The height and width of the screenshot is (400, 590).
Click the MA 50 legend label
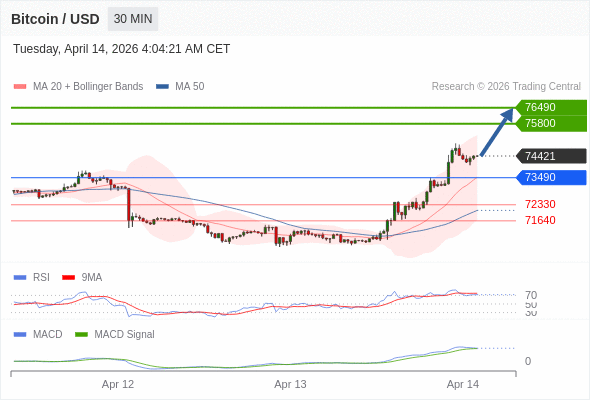coord(190,87)
